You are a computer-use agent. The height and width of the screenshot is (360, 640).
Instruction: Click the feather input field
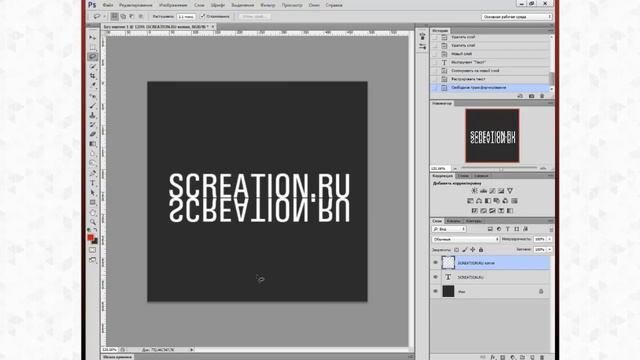coord(186,16)
